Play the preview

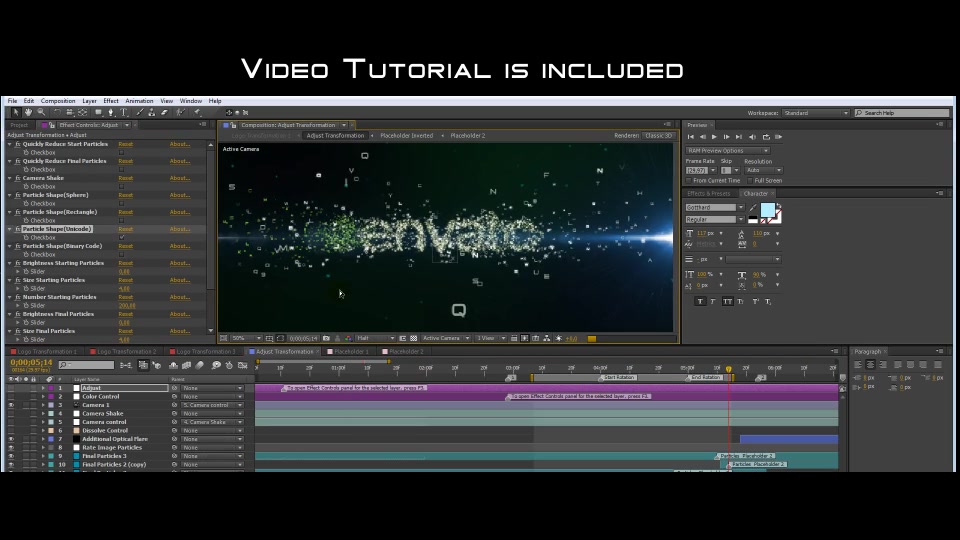(x=714, y=137)
